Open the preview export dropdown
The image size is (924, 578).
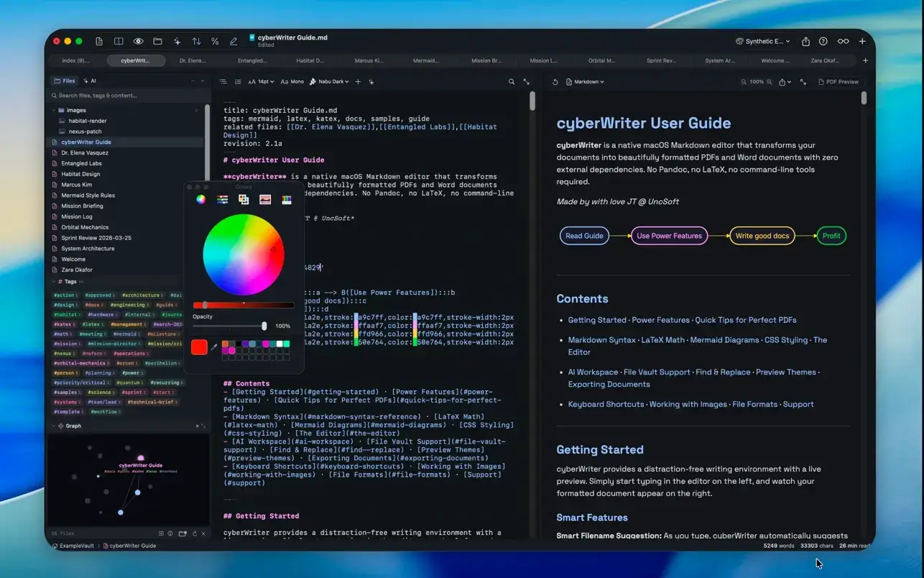coord(785,82)
